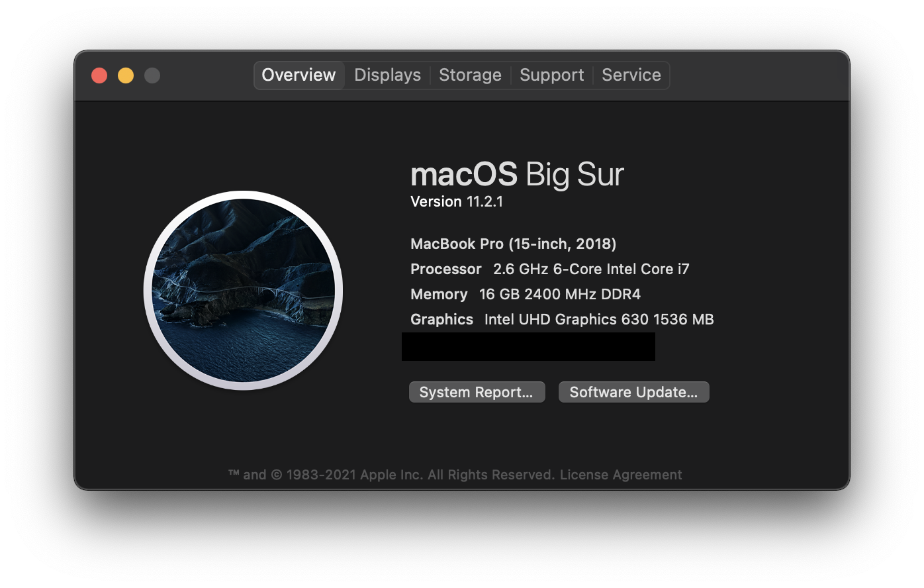Click the Graphics label
This screenshot has height=588, width=924.
(441, 319)
